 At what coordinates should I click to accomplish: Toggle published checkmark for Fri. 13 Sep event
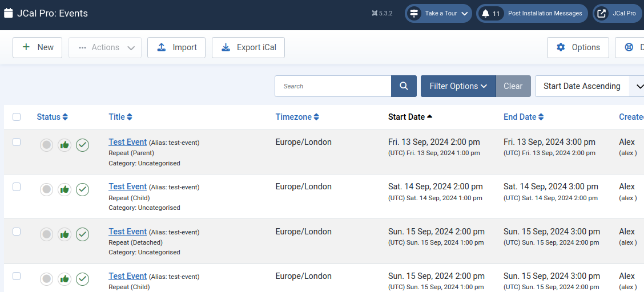click(x=83, y=145)
